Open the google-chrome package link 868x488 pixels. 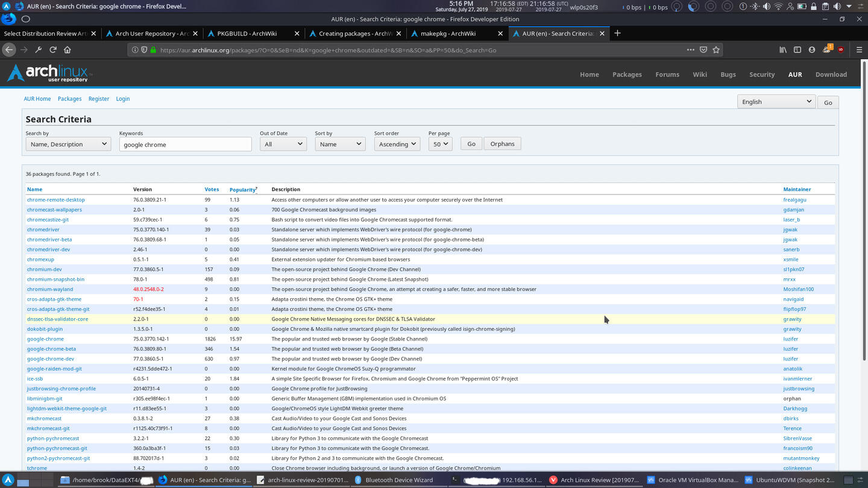click(45, 339)
